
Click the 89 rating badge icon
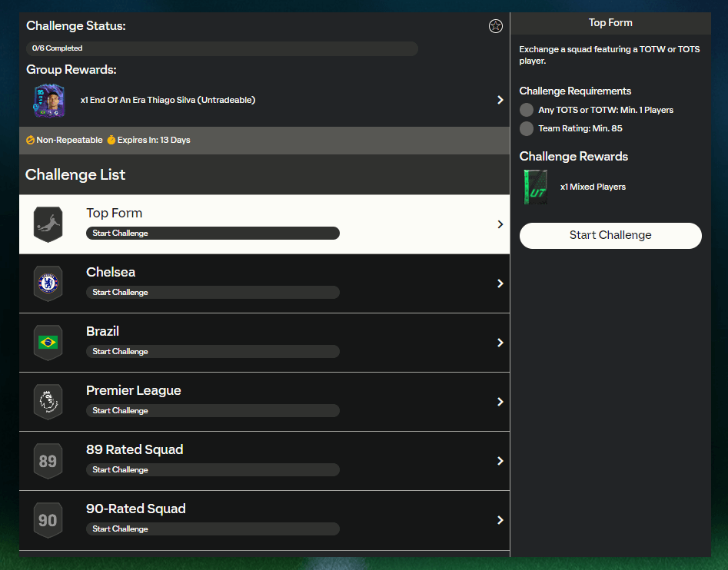pyautogui.click(x=48, y=461)
